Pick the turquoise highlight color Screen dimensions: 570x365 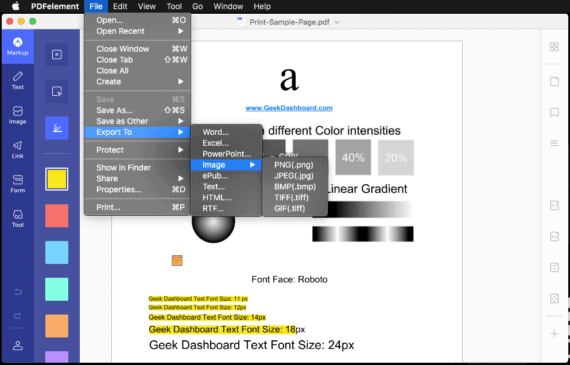(57, 289)
